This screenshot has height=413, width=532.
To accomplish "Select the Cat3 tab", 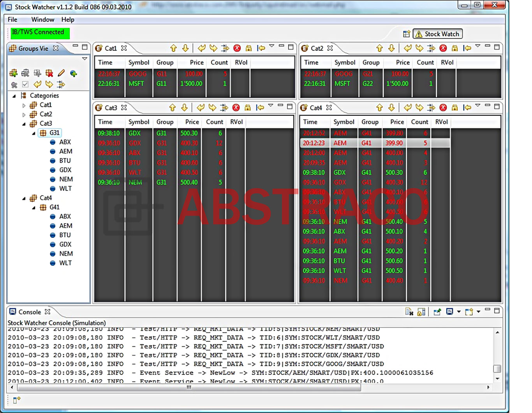I will pos(110,108).
